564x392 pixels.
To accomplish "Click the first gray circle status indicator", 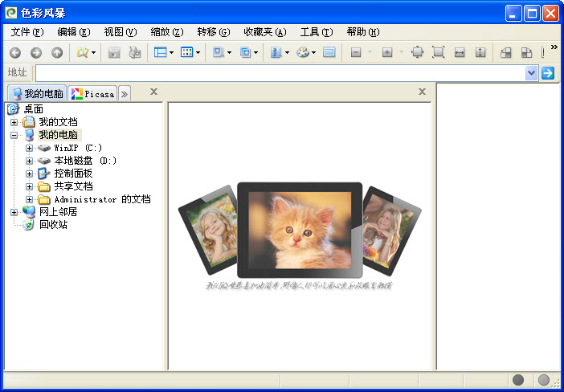I will coord(518,380).
